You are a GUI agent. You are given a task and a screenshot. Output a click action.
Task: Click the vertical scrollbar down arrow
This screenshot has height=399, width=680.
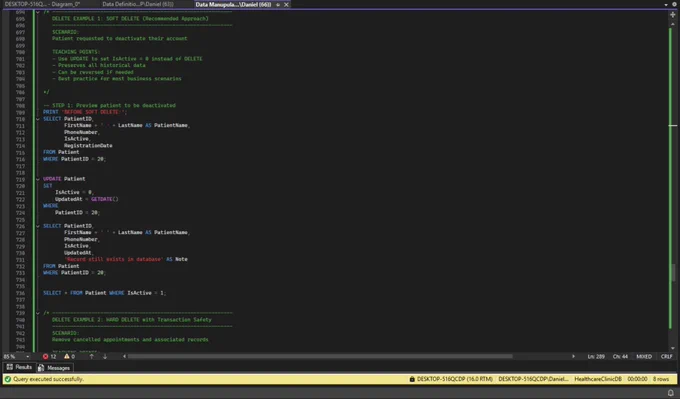coord(673,348)
